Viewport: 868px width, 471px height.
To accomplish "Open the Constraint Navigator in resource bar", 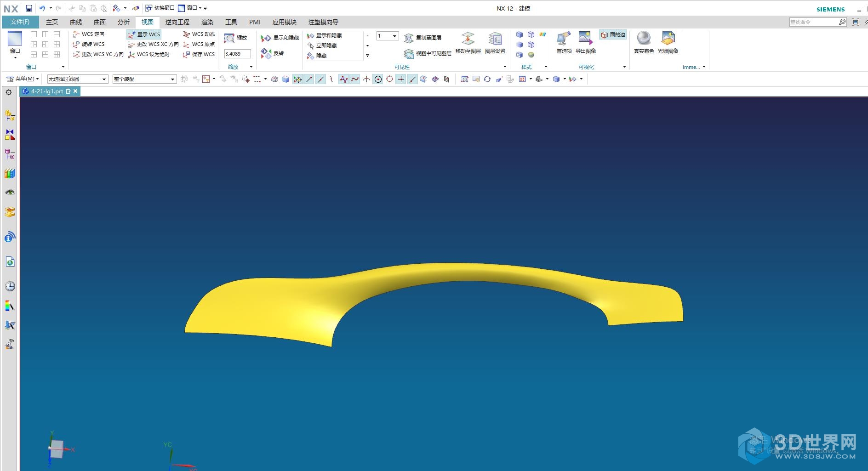I will pyautogui.click(x=10, y=135).
